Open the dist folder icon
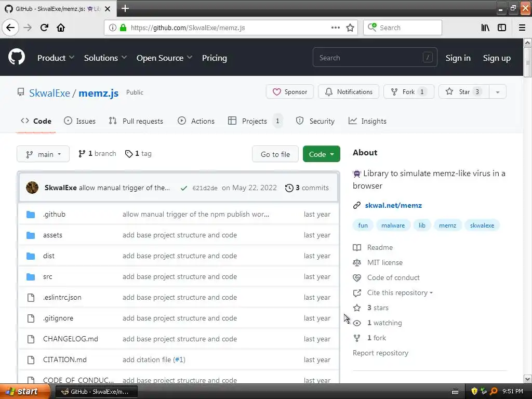The width and height of the screenshot is (532, 399). 31,256
